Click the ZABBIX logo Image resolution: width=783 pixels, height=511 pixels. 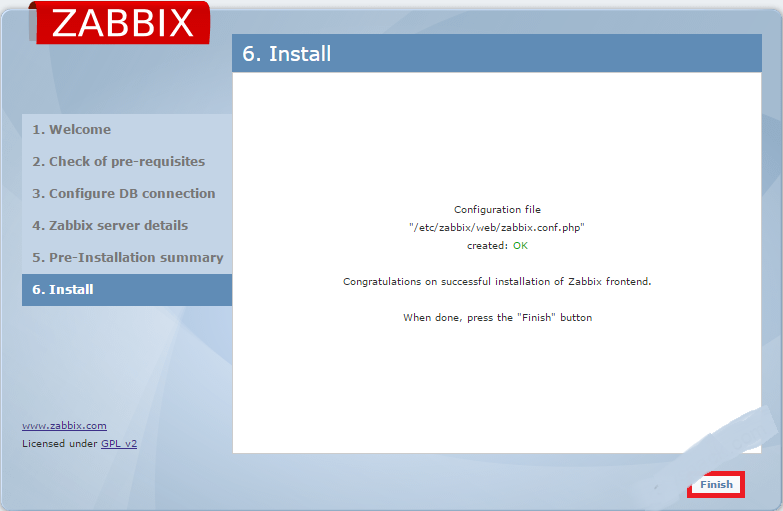click(x=122, y=23)
